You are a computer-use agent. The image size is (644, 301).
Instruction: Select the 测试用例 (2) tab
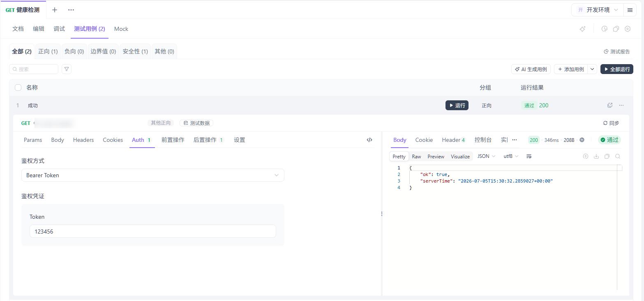point(90,29)
